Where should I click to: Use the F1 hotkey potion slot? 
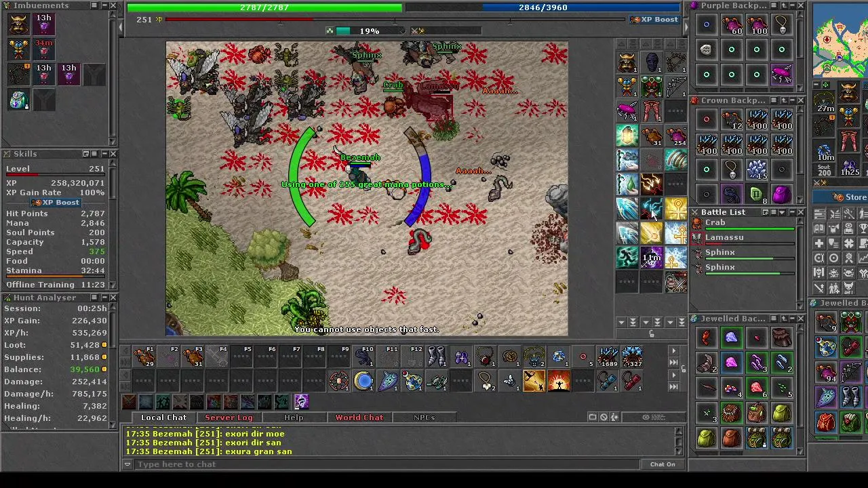click(x=144, y=357)
